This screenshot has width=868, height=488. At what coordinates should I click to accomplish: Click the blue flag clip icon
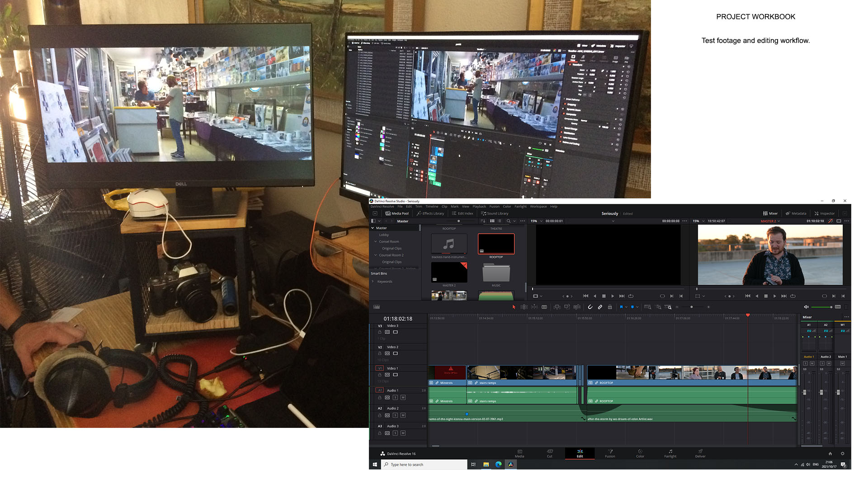621,307
